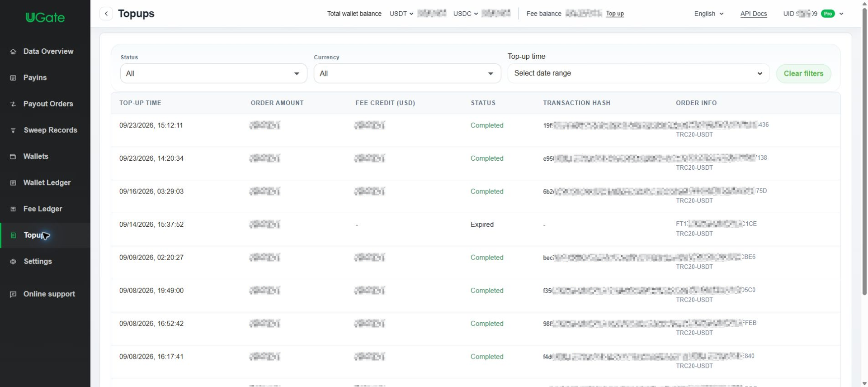This screenshot has width=868, height=387.
Task: Click the Online support chat icon
Action: coord(13,294)
